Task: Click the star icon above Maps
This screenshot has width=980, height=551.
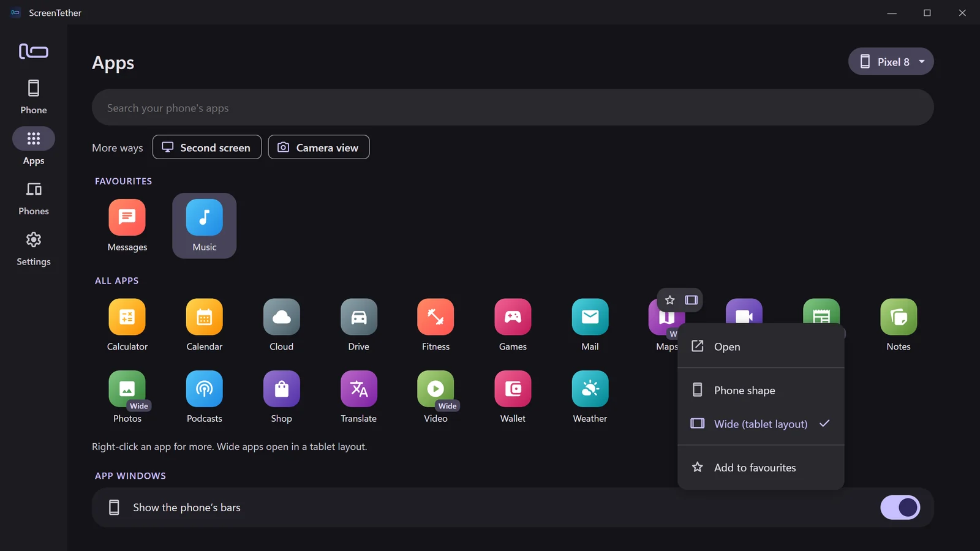Action: [669, 300]
